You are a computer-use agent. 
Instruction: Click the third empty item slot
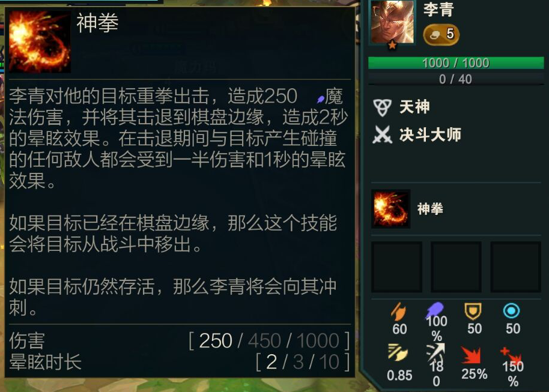click(x=516, y=267)
